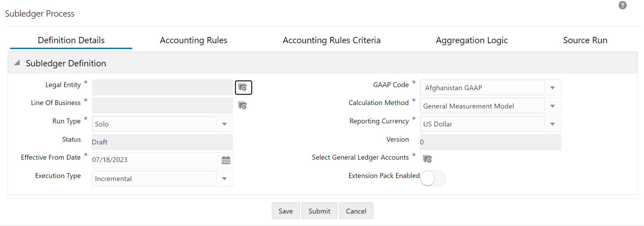Switch to the Accounting Rules Criteria tab
Screen dimensions: 644x226
[x=331, y=40]
